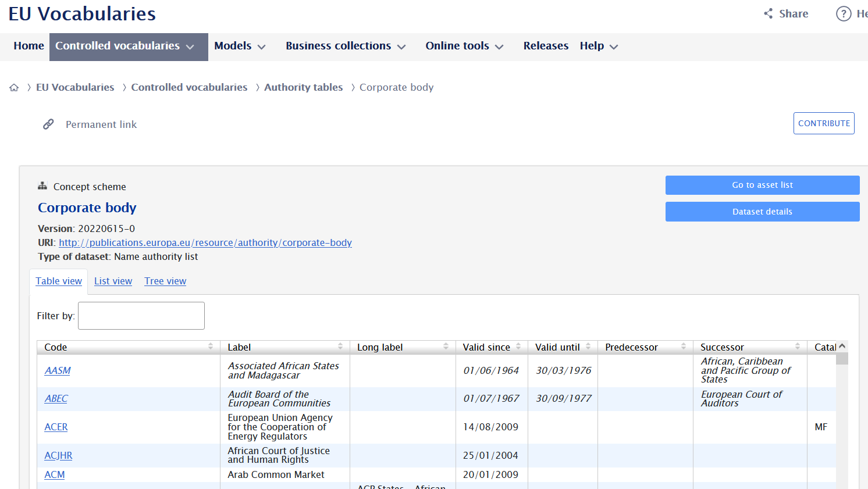Click EU Vocabularies breadcrumb link
The height and width of the screenshot is (489, 868).
(x=75, y=87)
